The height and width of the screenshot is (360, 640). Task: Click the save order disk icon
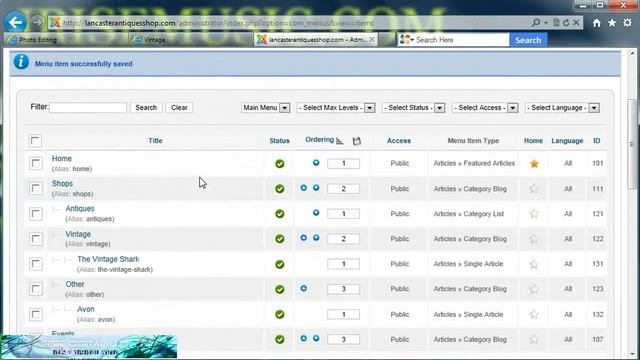point(357,141)
